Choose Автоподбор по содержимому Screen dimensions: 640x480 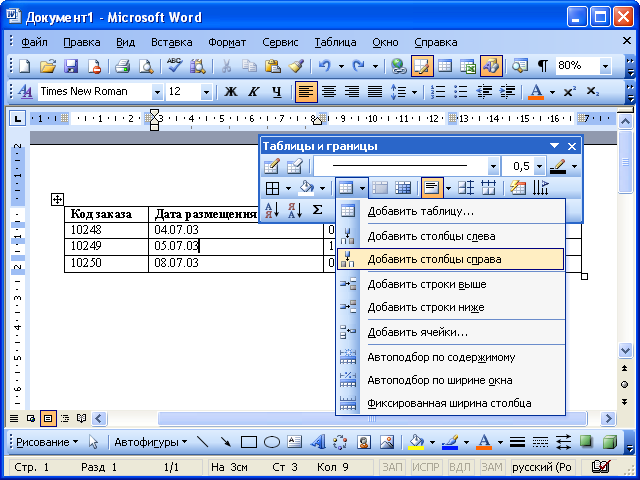450,357
